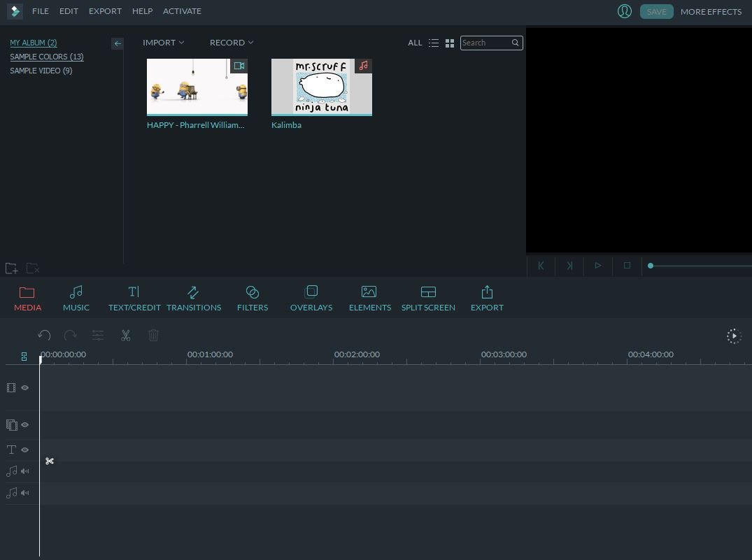Image resolution: width=752 pixels, height=560 pixels.
Task: Click the search magnifier icon
Action: pyautogui.click(x=515, y=43)
